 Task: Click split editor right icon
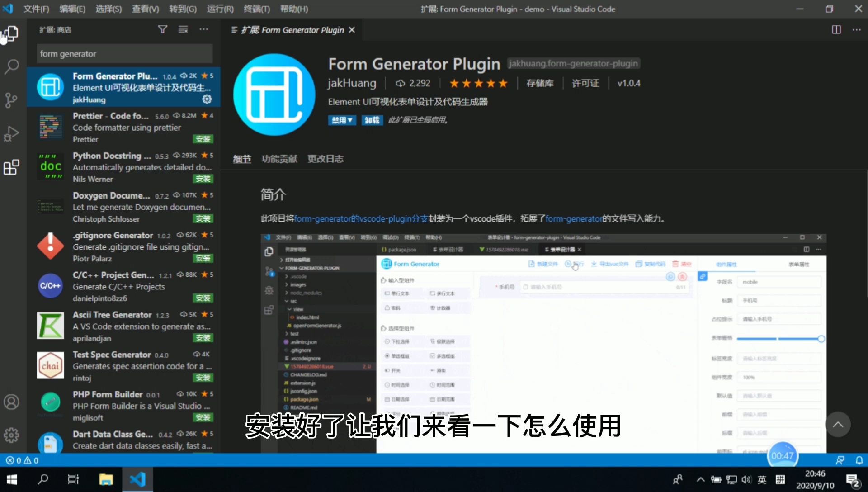[836, 30]
